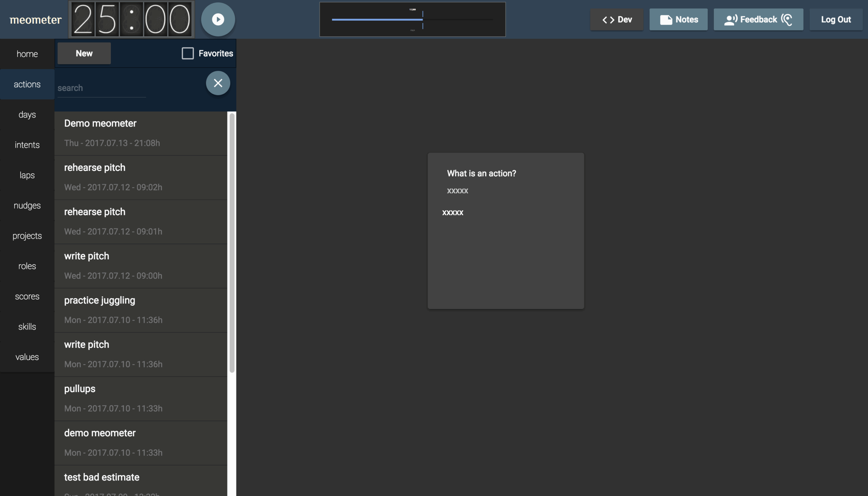The height and width of the screenshot is (496, 868).
Task: Go to the intents sidebar tab
Action: coord(27,145)
